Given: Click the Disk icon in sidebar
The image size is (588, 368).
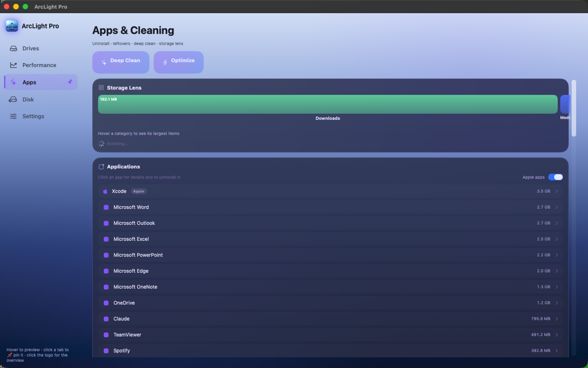Looking at the screenshot, I should tap(13, 100).
